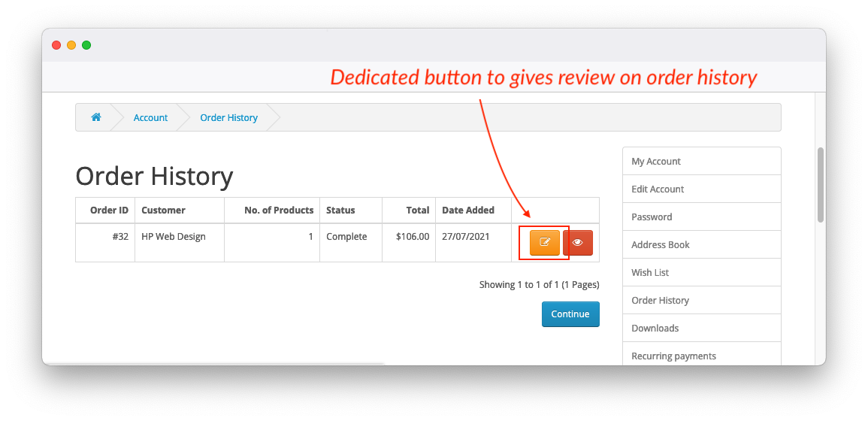Screen dimensions: 868x421
Task: Click the vertical page scrollbar
Action: pyautogui.click(x=821, y=184)
